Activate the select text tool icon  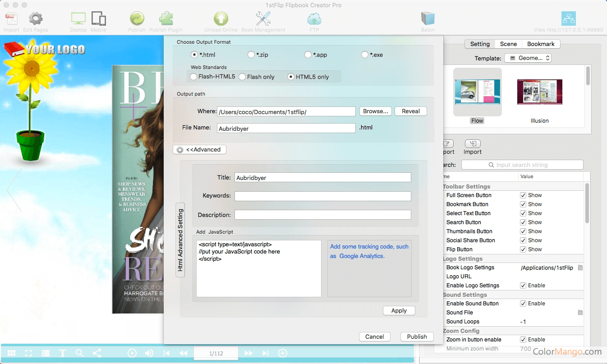[x=63, y=353]
